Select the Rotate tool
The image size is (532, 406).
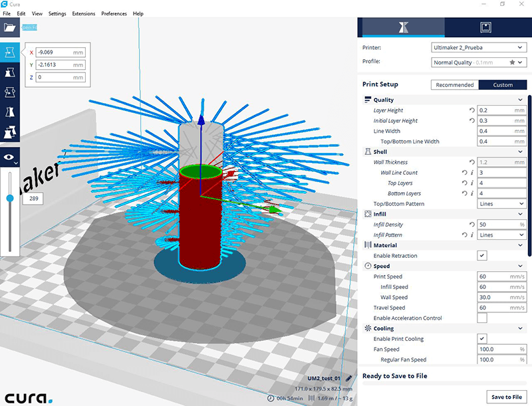[x=9, y=92]
